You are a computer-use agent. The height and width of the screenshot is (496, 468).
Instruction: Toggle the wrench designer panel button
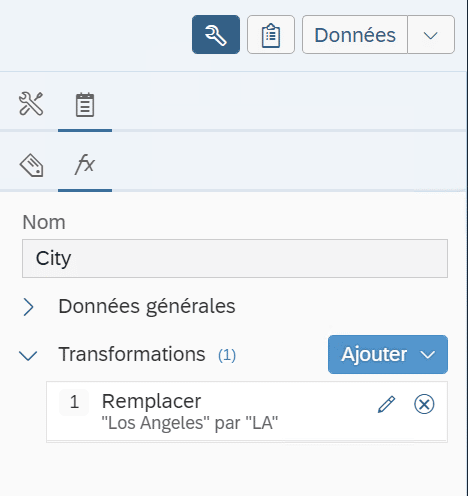click(216, 34)
